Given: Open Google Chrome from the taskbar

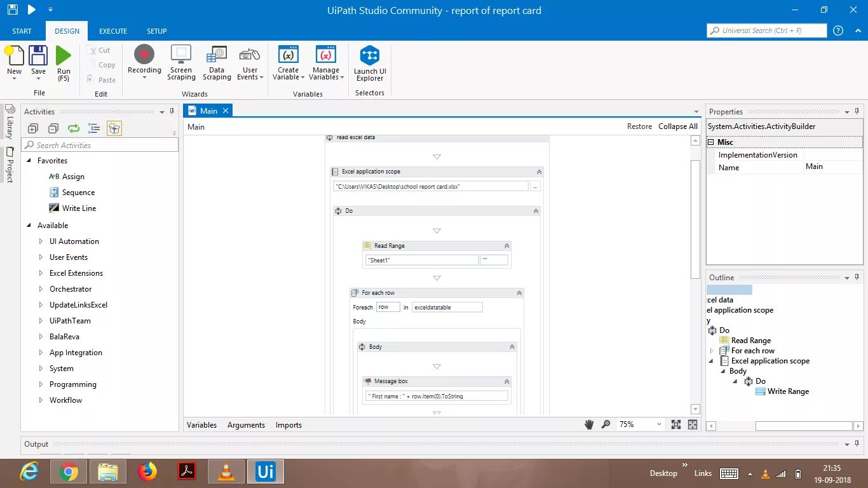Looking at the screenshot, I should point(69,472).
